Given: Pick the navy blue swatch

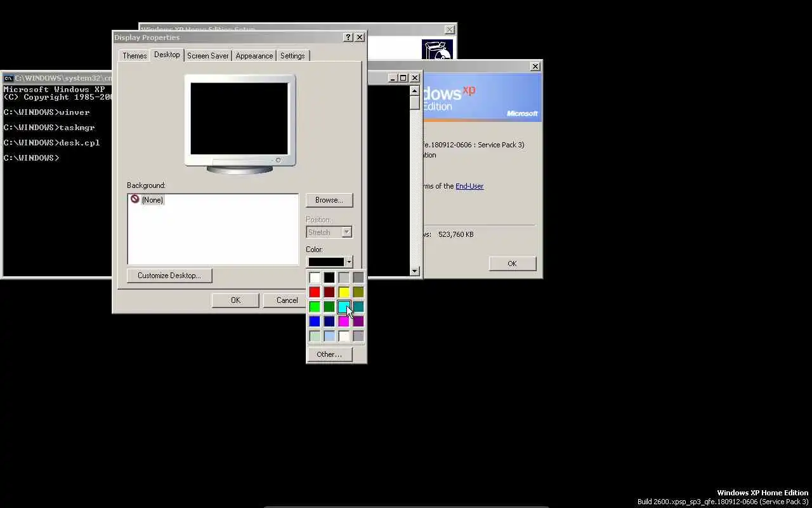Looking at the screenshot, I should click(x=329, y=321).
